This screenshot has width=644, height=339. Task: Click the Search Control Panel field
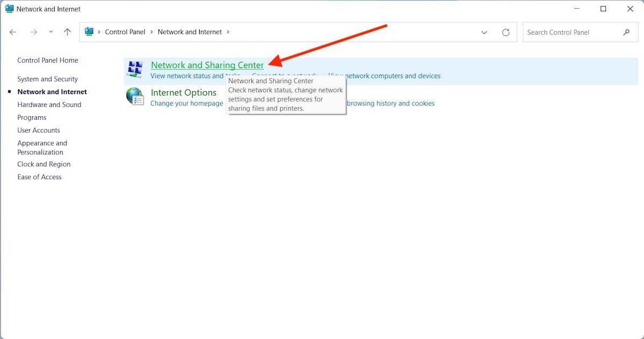572,32
